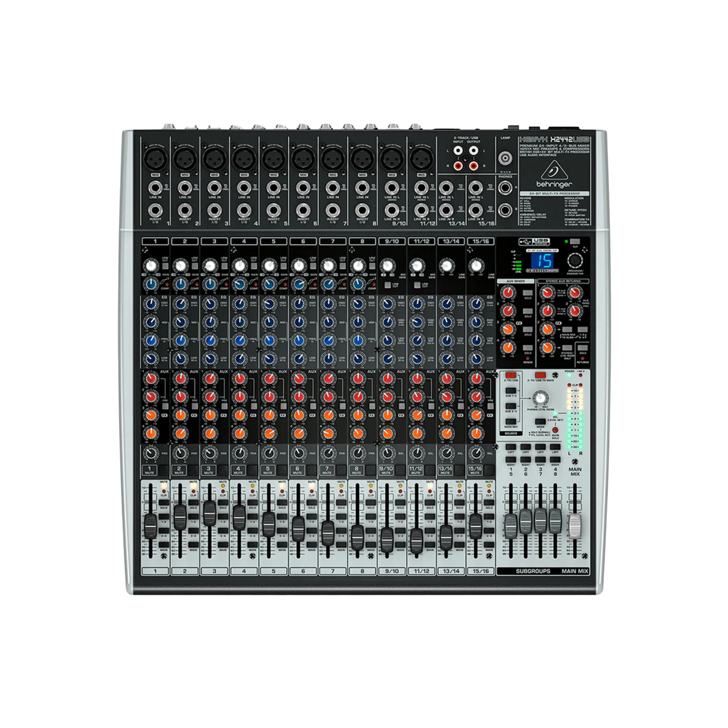Click the channel 7 AUX 1 red knob

coord(328,378)
